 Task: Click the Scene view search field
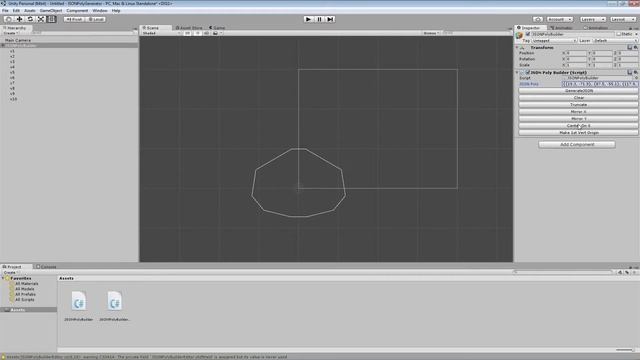coord(477,33)
